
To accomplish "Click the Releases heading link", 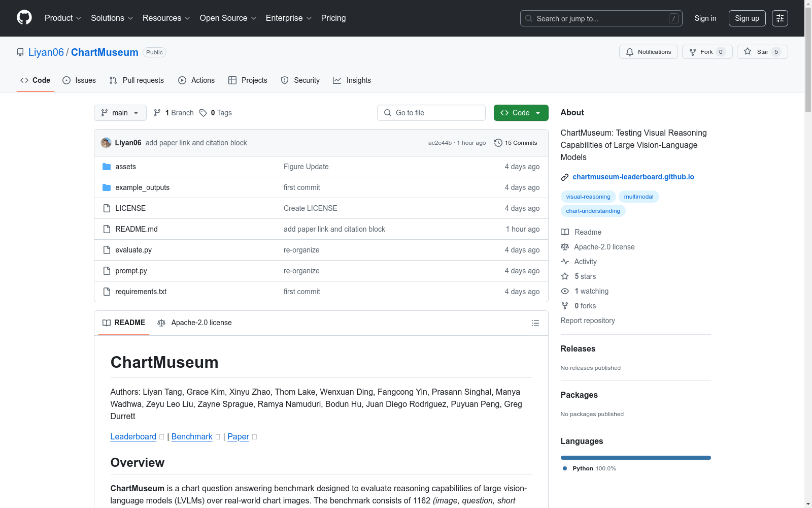I will coord(578,348).
